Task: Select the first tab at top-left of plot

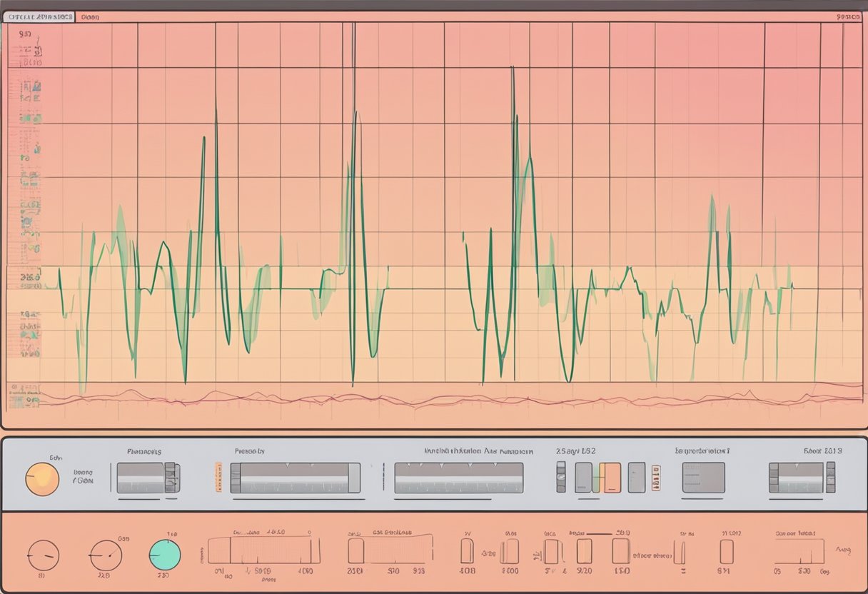Action: pyautogui.click(x=38, y=16)
